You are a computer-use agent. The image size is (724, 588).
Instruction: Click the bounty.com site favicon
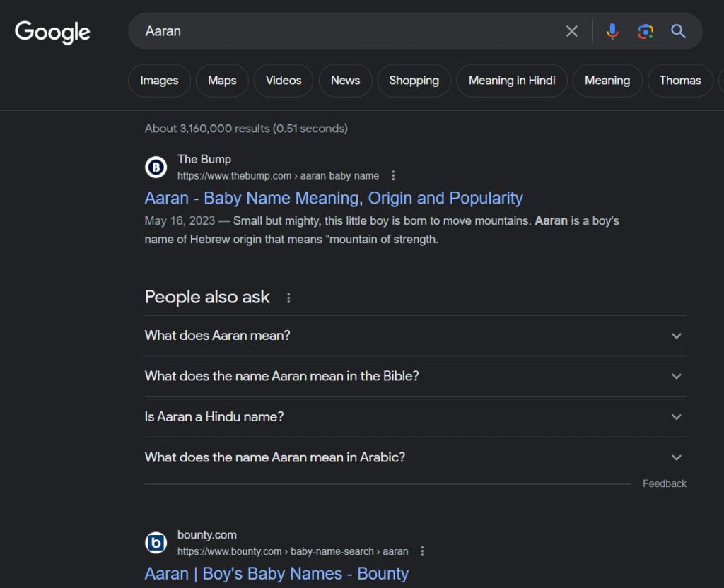point(156,543)
